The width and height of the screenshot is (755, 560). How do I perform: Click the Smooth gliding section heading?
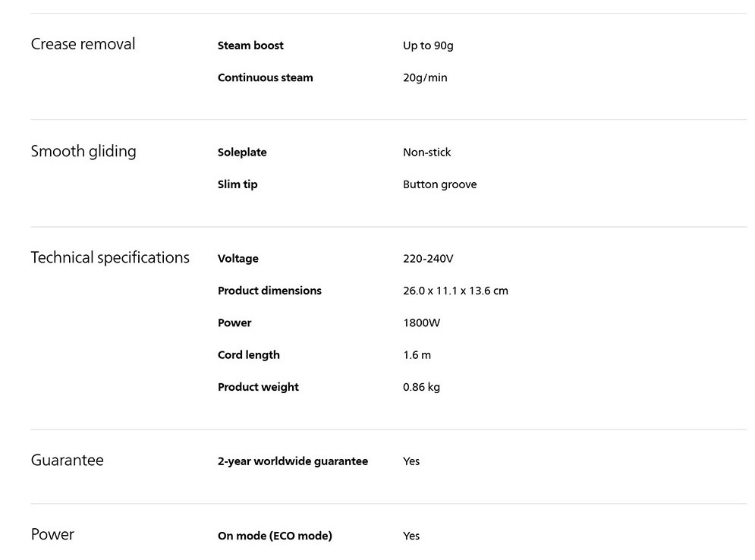tap(83, 151)
